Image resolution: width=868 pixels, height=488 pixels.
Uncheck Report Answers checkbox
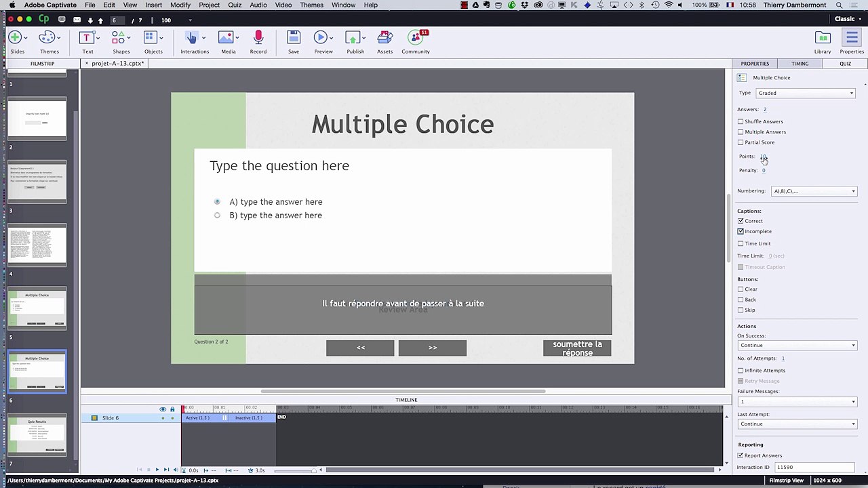click(x=741, y=455)
